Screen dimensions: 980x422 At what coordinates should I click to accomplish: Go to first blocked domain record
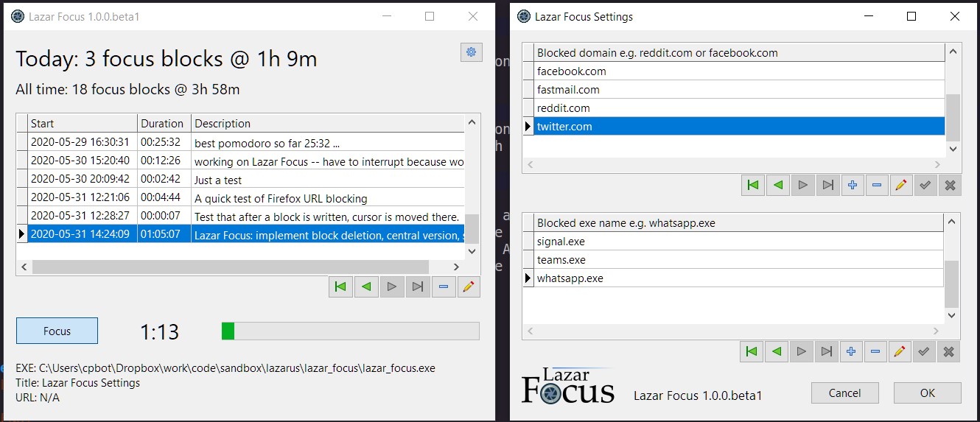tap(753, 186)
